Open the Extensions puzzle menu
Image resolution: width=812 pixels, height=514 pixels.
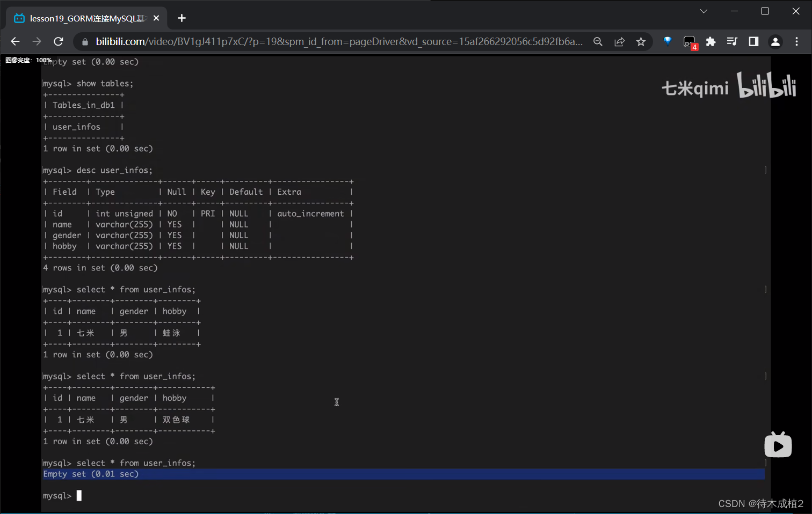(x=711, y=41)
